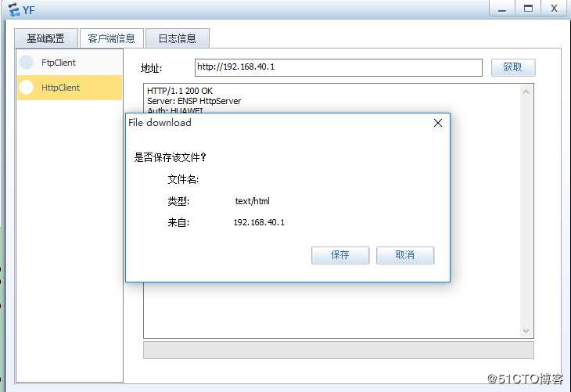Click scroll down arrow in response pane
571x392 pixels.
[526, 330]
